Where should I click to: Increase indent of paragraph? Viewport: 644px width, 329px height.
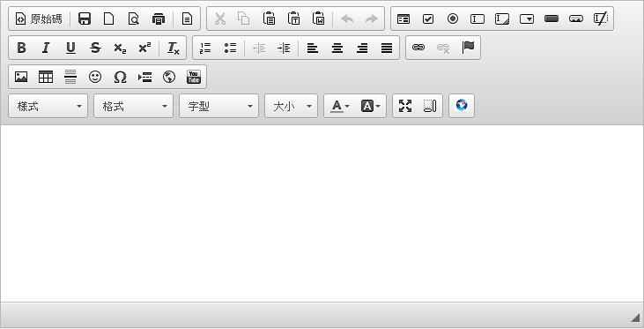pos(284,49)
